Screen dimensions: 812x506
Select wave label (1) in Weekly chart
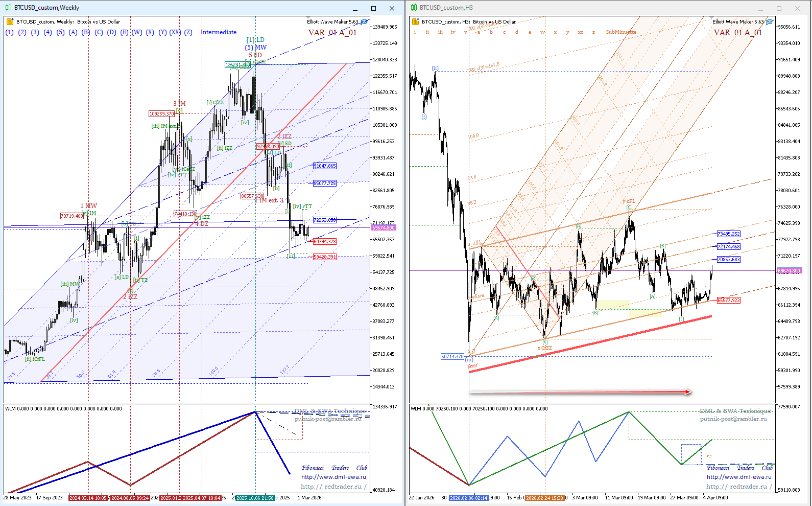pos(10,32)
